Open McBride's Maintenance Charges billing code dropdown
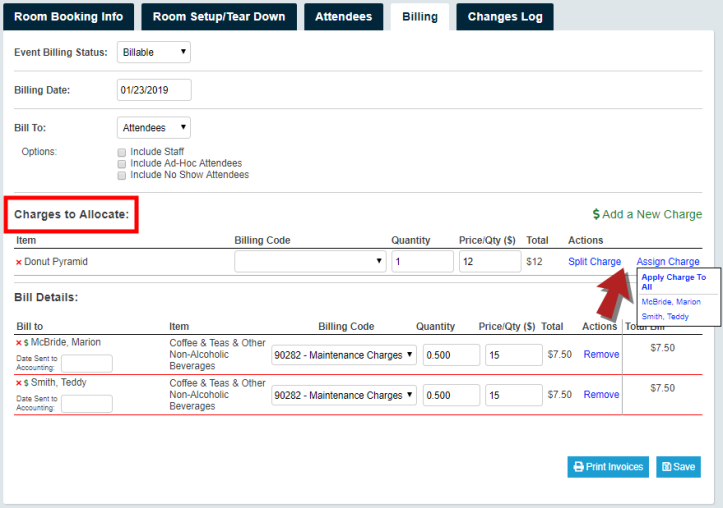The height and width of the screenshot is (508, 723). click(344, 355)
